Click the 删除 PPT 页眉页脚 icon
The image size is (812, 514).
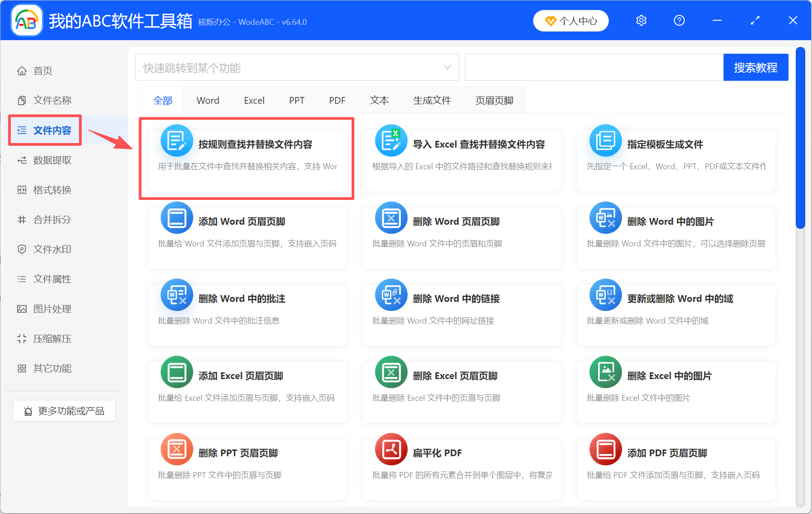(x=176, y=449)
